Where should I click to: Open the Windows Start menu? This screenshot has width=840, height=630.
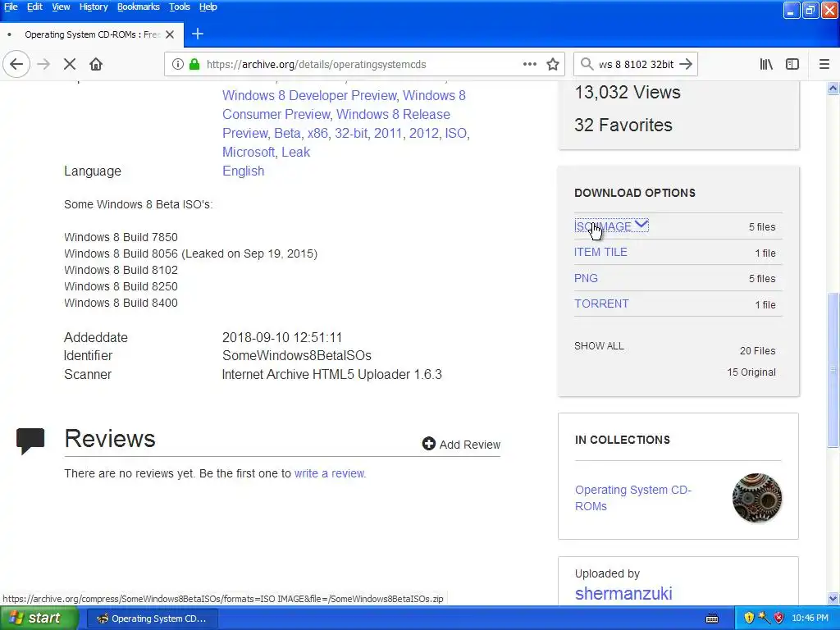[39, 619]
